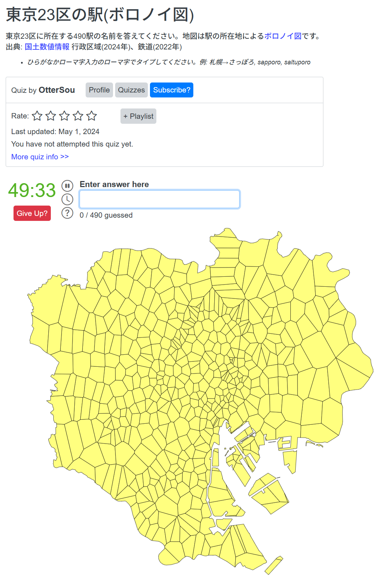Click the OtterSou author name
This screenshot has height=588, width=387.
pos(57,90)
